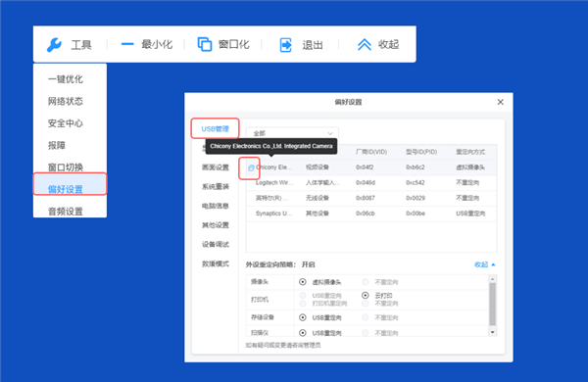Click the 最小化 toolbar label
588x382 pixels.
[157, 45]
